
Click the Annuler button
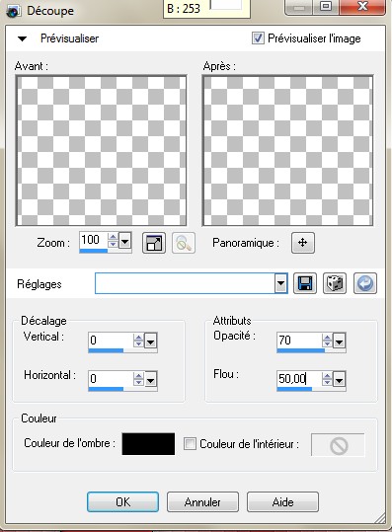202,501
